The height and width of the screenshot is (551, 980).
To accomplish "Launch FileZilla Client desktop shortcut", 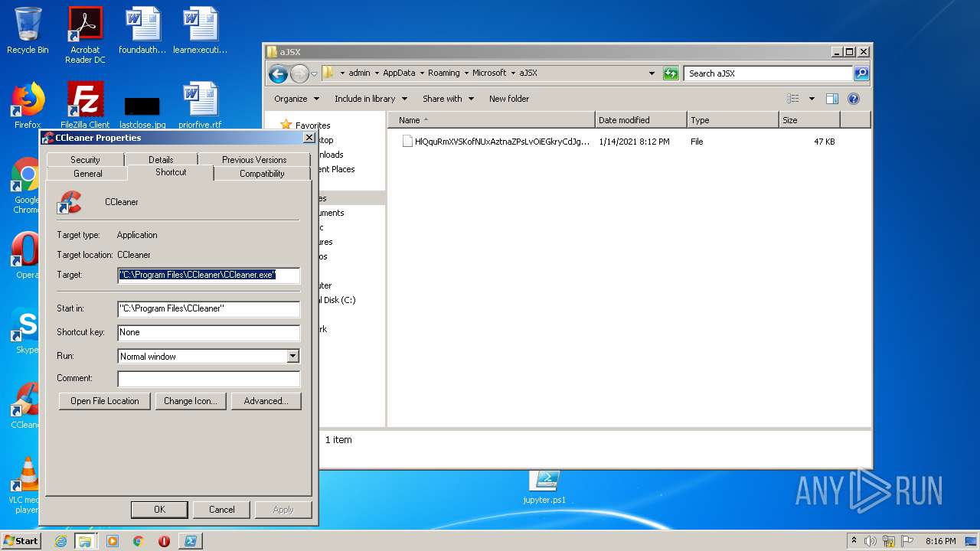I will (x=85, y=106).
